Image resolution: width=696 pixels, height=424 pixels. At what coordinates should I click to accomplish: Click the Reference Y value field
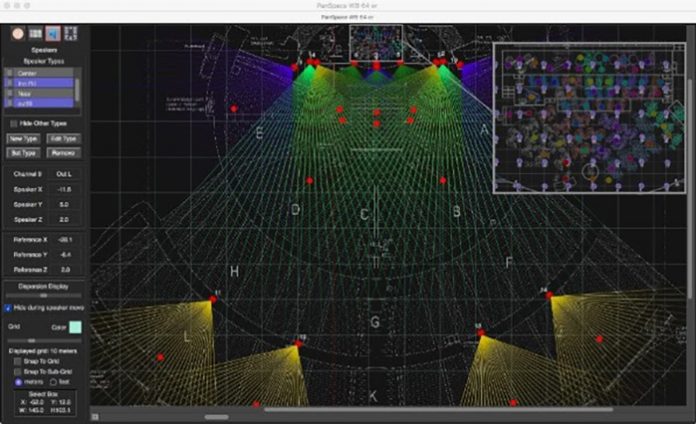(65, 255)
